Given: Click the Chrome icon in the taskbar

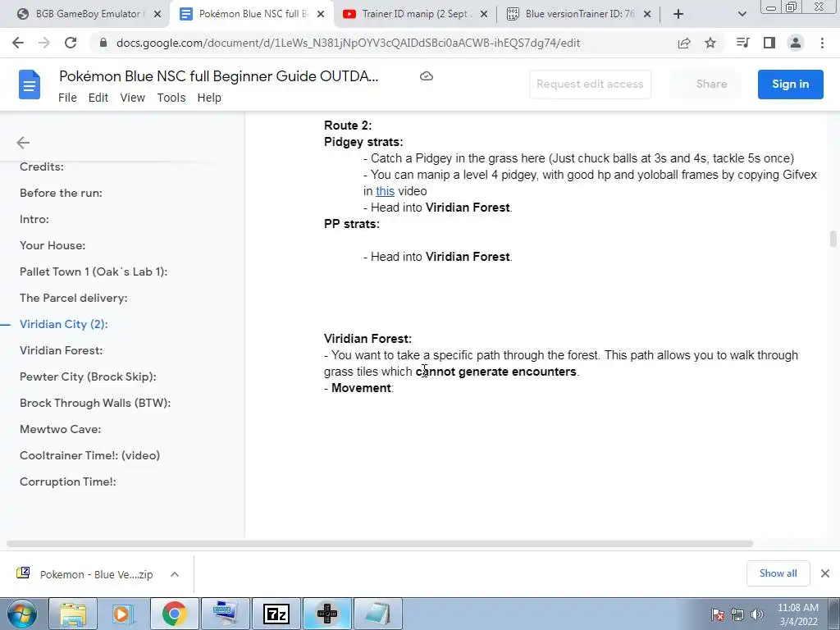Looking at the screenshot, I should pyautogui.click(x=174, y=614).
